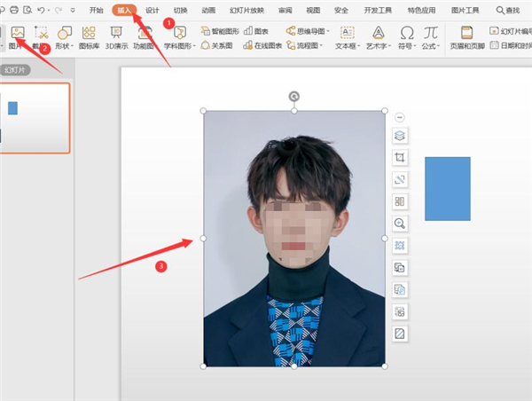
Task: Switch to the 设计 (Design) tab
Action: click(153, 10)
